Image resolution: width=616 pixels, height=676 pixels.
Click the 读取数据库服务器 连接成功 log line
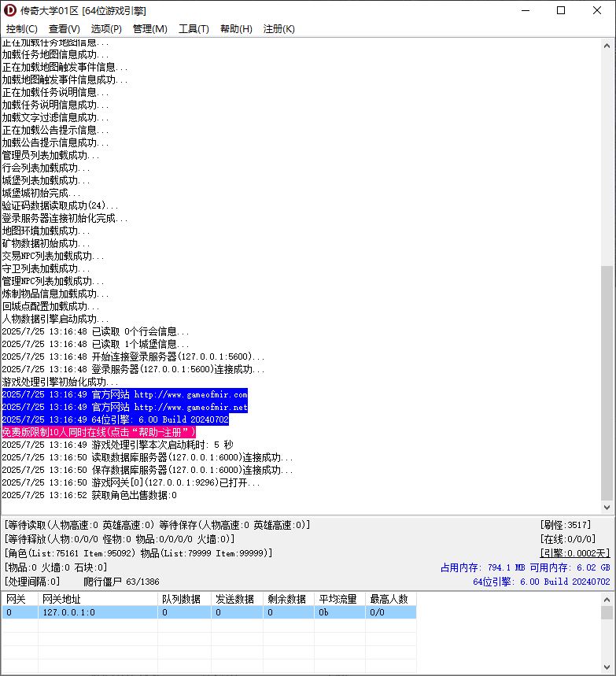pyautogui.click(x=147, y=457)
